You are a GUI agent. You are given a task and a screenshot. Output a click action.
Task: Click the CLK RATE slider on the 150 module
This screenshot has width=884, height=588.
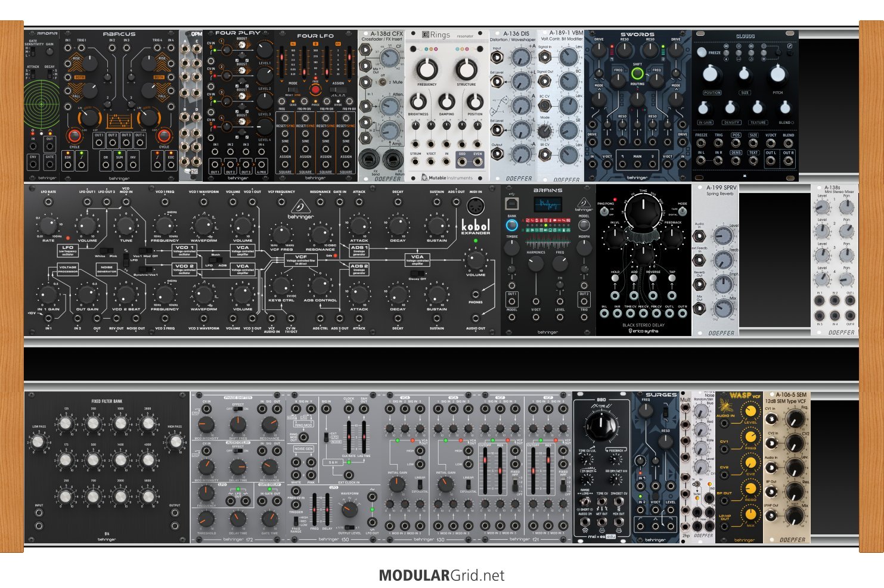pos(350,438)
